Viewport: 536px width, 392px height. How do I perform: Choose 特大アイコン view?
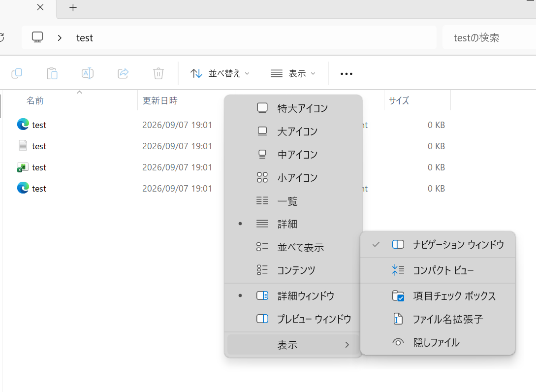[293, 108]
